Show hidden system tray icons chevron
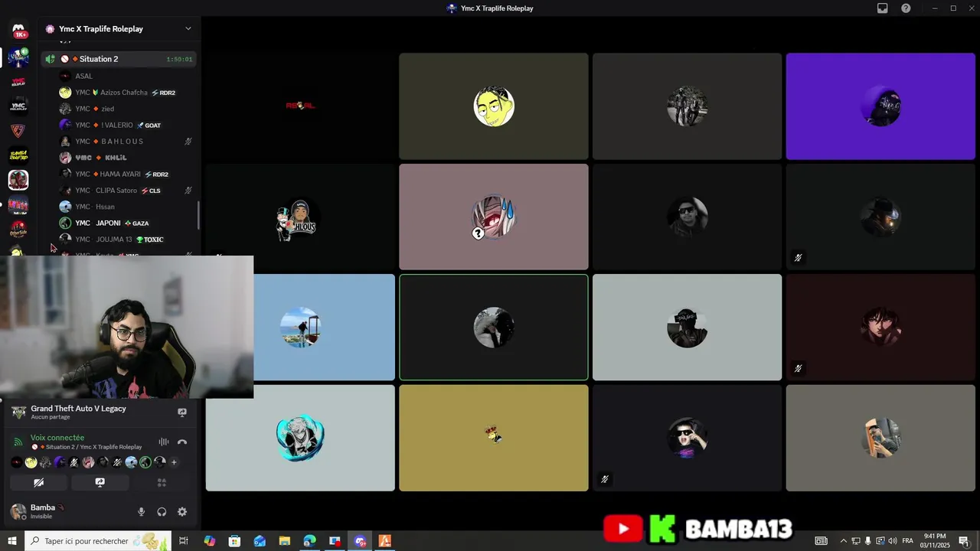980x551 pixels. [x=844, y=541]
